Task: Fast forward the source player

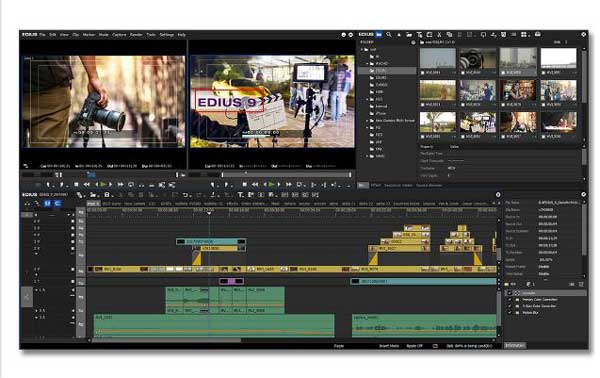Action: pos(121,184)
